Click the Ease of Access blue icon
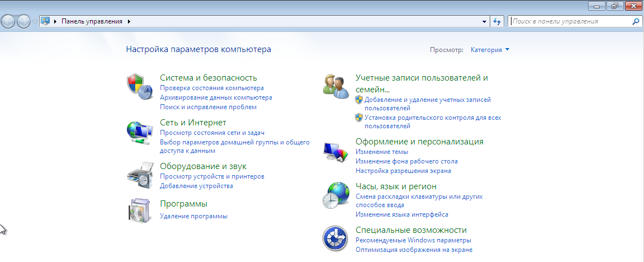The height and width of the screenshot is (262, 644). [x=336, y=238]
